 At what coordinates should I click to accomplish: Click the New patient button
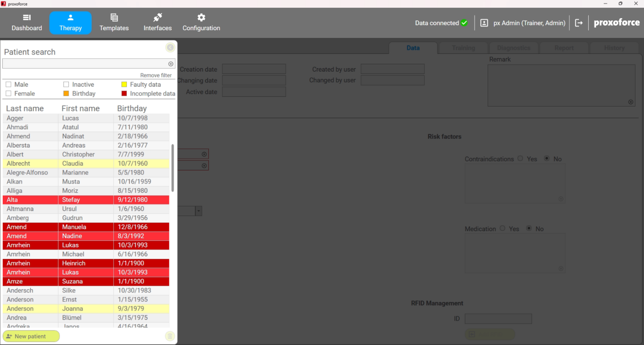(x=31, y=336)
